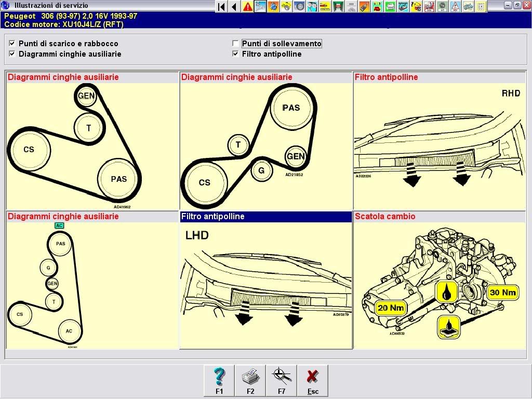
Task: Open the red warning triangle icon
Action: tap(247, 6)
